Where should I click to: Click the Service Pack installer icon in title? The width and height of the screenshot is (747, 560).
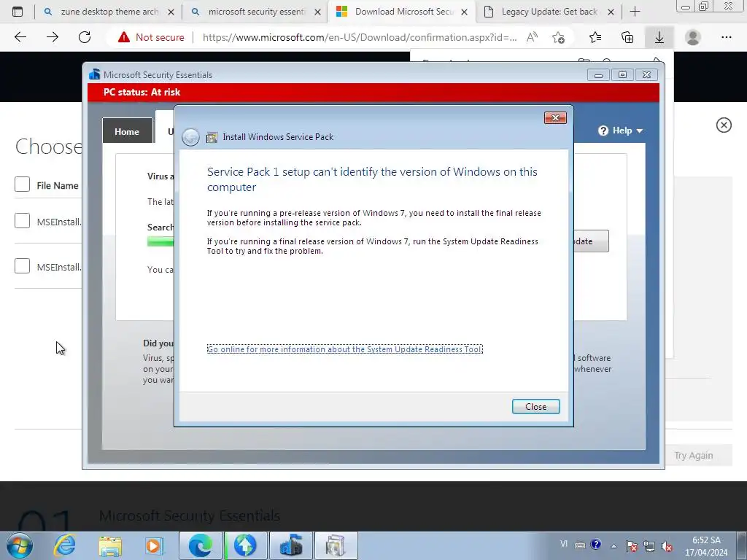click(x=212, y=138)
